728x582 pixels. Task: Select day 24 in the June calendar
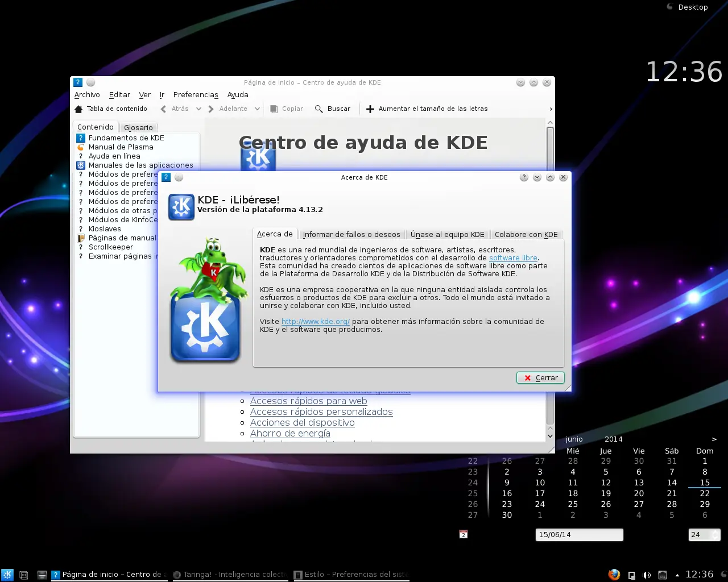pyautogui.click(x=540, y=505)
